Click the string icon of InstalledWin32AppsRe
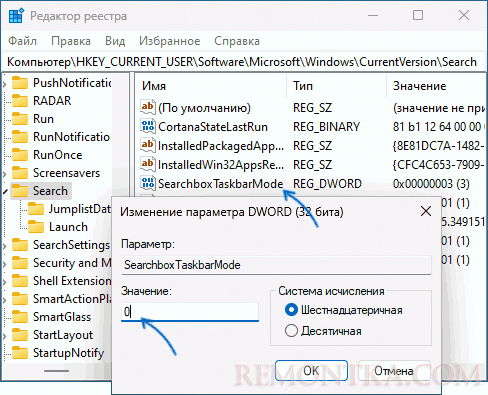Screen dimensions: 488x395 click(148, 164)
